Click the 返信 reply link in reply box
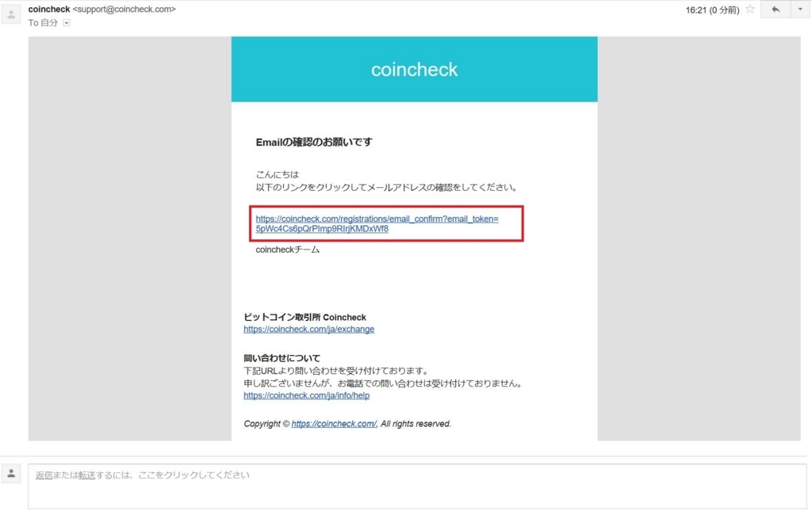 coord(44,475)
